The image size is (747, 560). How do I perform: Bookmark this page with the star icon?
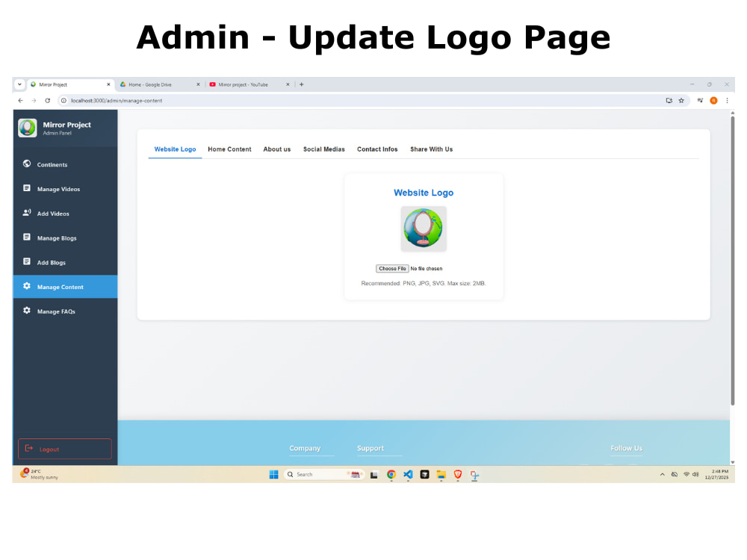(681, 101)
